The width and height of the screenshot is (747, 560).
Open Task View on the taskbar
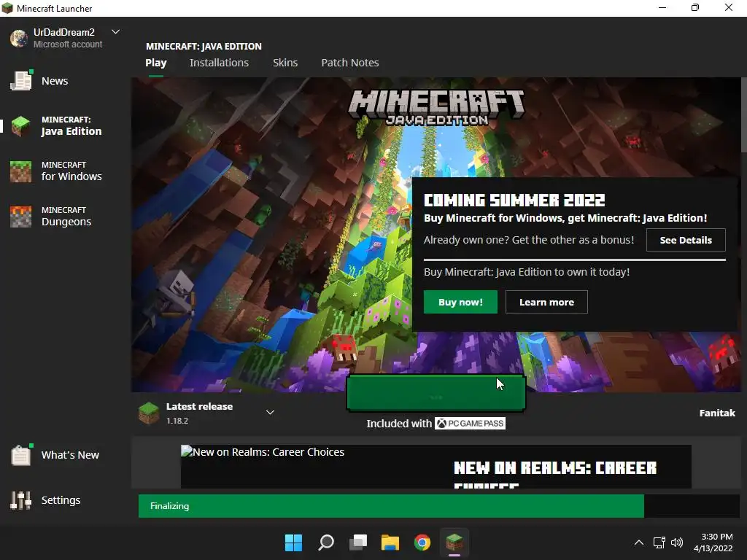click(x=357, y=542)
